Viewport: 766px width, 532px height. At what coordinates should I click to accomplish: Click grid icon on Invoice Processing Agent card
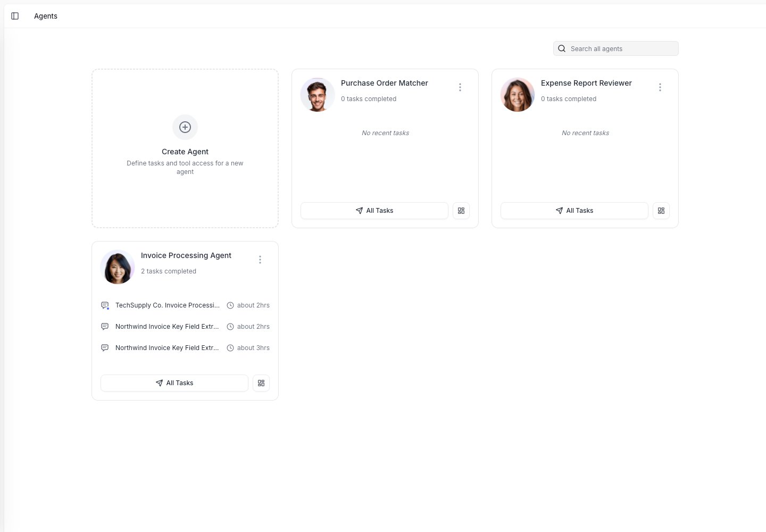click(261, 383)
